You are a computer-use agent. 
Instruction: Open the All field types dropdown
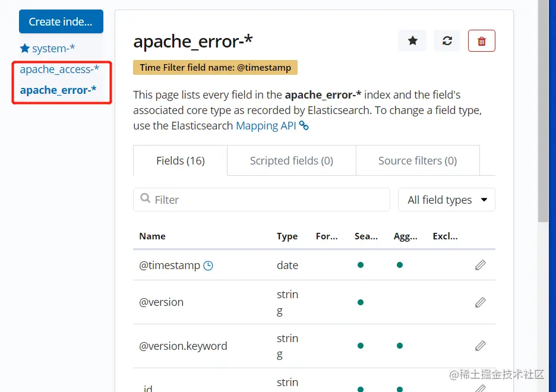tap(447, 200)
